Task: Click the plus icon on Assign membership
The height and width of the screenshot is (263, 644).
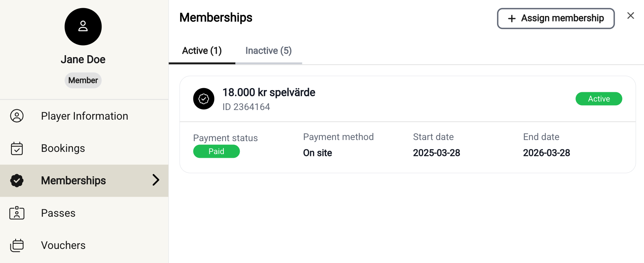Action: coord(512,19)
